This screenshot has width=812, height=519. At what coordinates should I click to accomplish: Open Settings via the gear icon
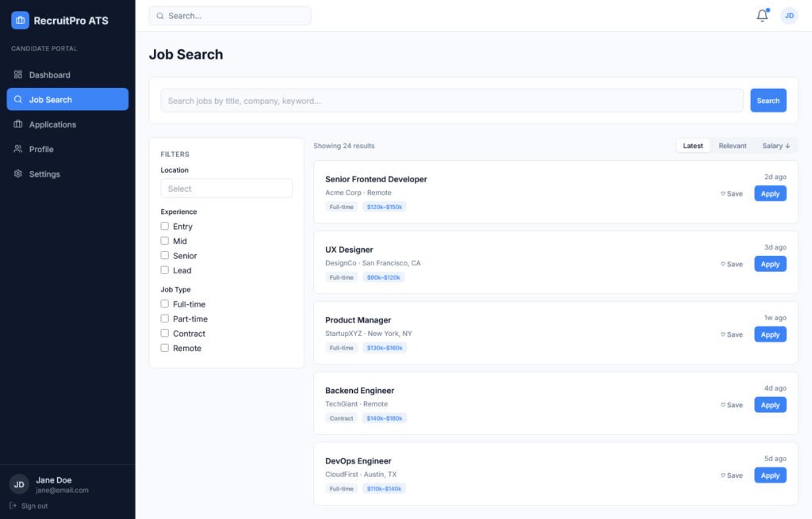17,174
